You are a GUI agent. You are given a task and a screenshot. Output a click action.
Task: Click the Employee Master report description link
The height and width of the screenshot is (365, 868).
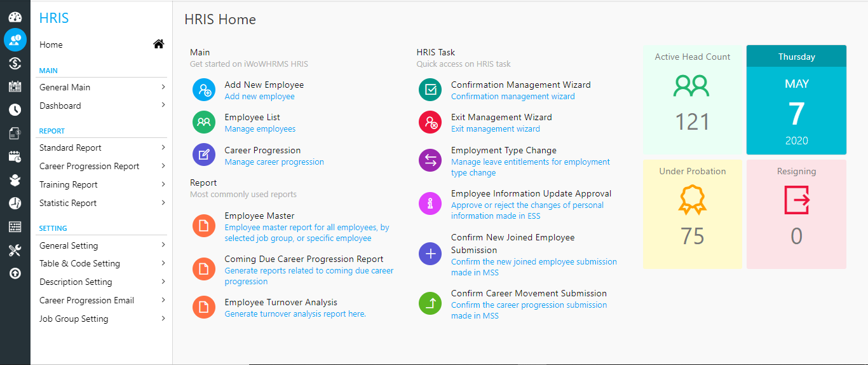click(308, 233)
